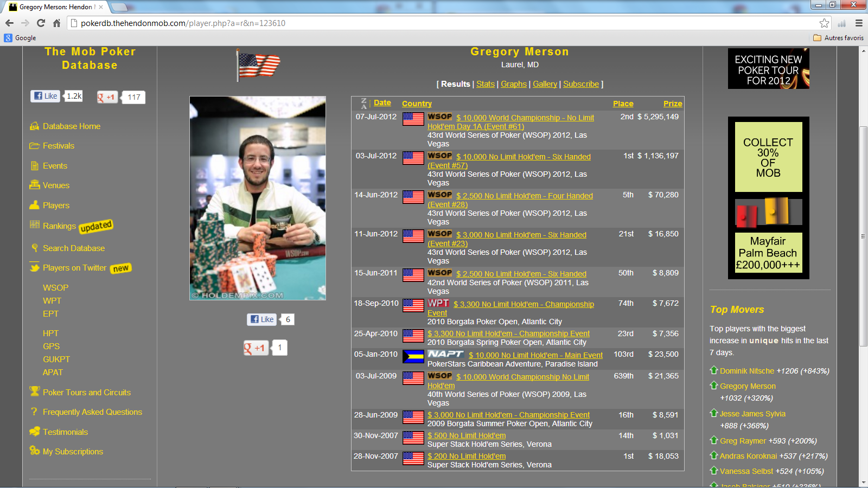Open a new browser tab

point(119,7)
